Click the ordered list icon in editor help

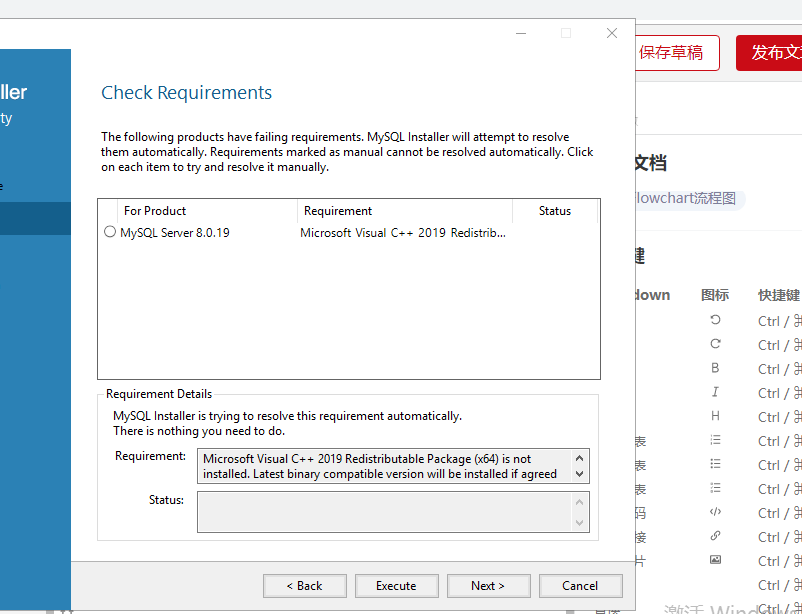point(715,440)
